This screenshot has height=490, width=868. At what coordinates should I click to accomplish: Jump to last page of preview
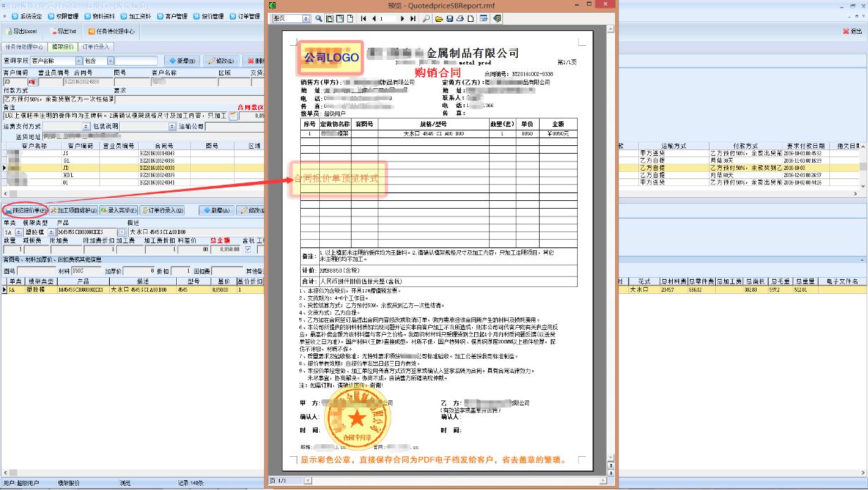click(x=413, y=18)
